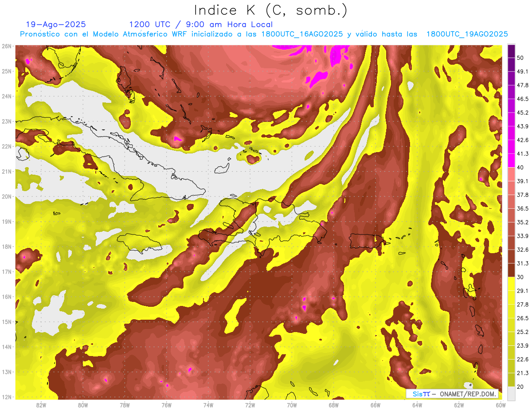The height and width of the screenshot is (411, 532).
Task: Click the legend value '37.8'
Action: pyautogui.click(x=523, y=195)
